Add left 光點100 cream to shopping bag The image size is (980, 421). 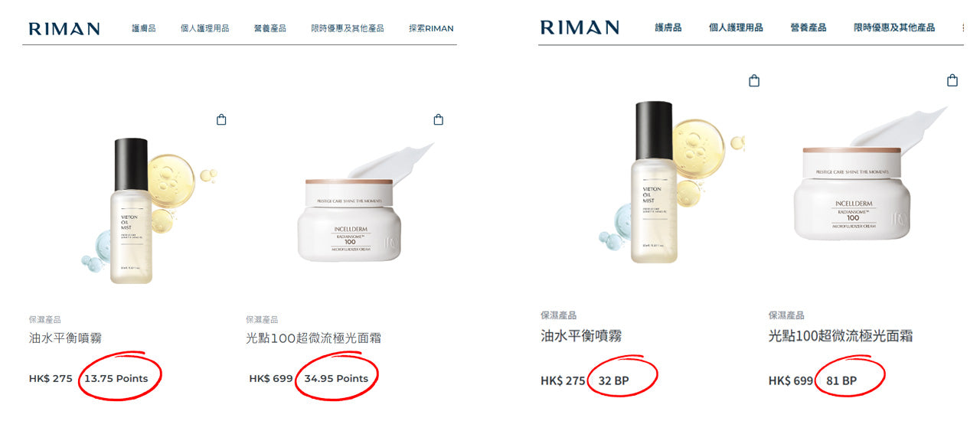(x=438, y=119)
